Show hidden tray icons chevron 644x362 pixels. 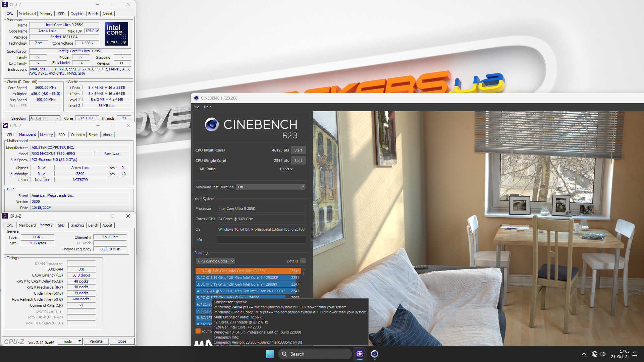(x=584, y=354)
